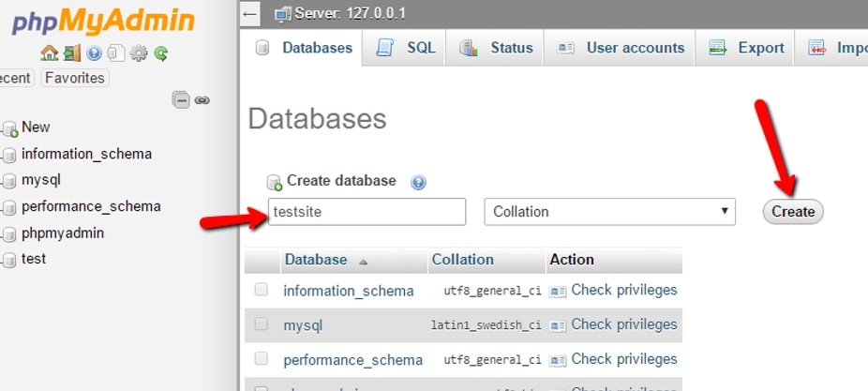
Task: Tick the mysql row checkbox
Action: pyautogui.click(x=262, y=323)
